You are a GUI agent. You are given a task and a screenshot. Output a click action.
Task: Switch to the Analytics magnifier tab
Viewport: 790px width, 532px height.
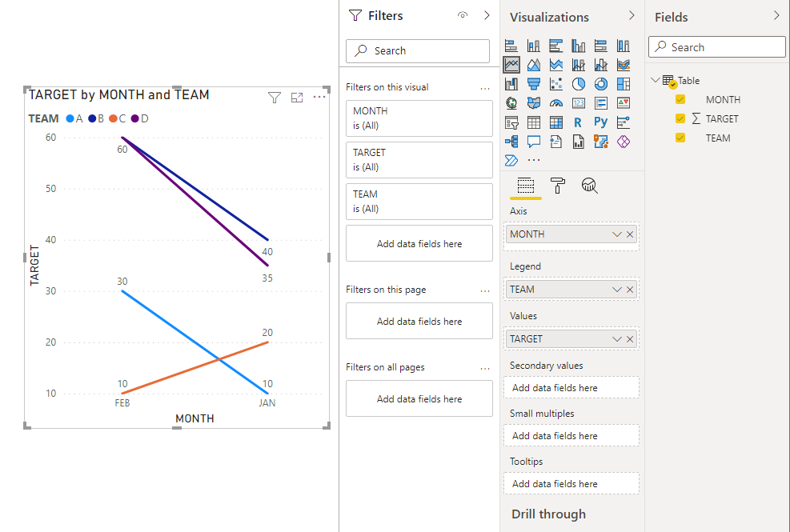[x=589, y=186]
